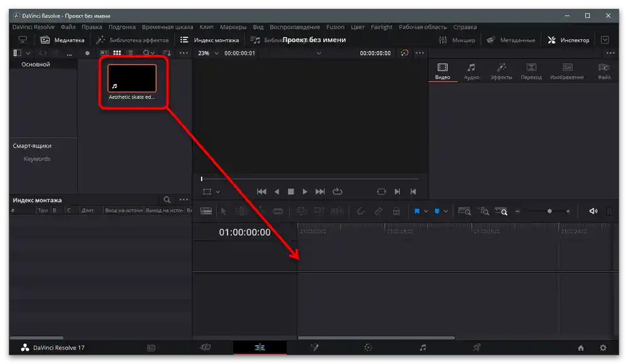628x364 pixels.
Task: Jump to the last frame in the viewer
Action: tap(320, 192)
